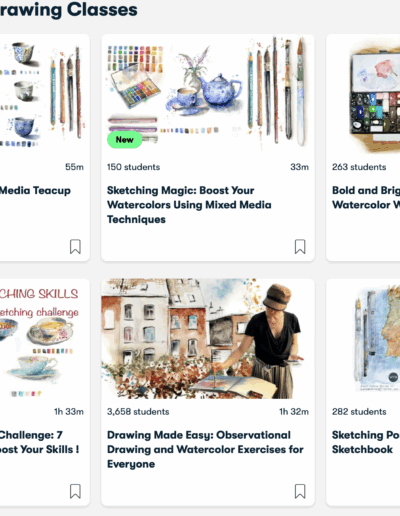The image size is (400, 516).
Task: Bookmark the 7-day sketching challenge class
Action: tap(75, 491)
